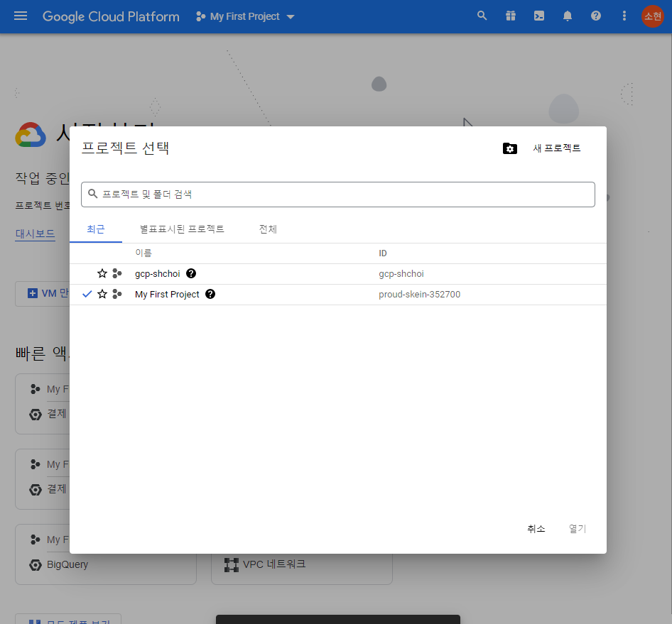
Task: Open the help question mark menu
Action: tap(596, 16)
